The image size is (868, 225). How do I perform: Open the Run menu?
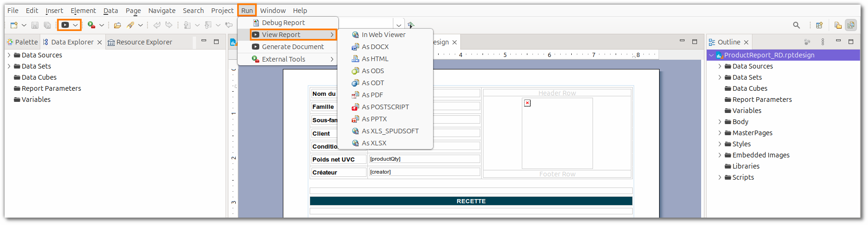click(x=247, y=10)
